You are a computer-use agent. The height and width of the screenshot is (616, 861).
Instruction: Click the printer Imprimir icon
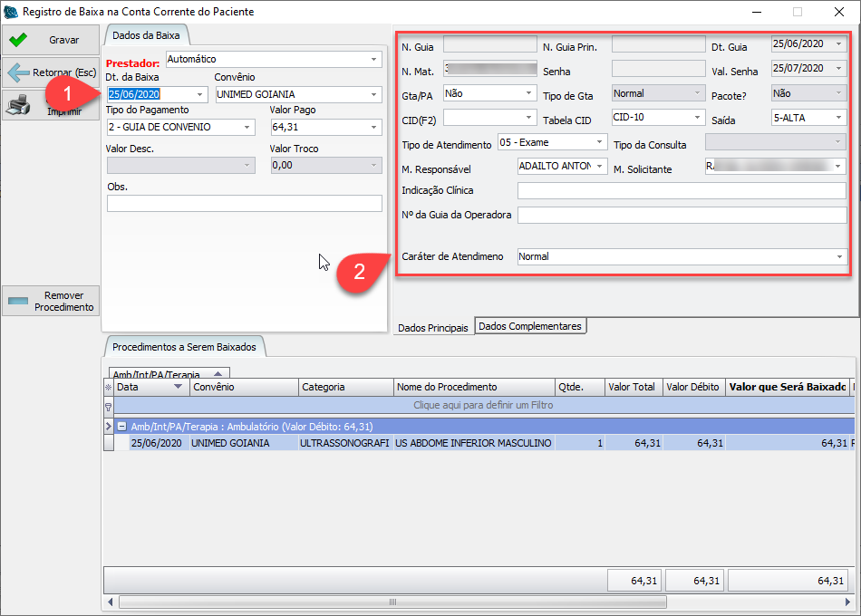18,105
